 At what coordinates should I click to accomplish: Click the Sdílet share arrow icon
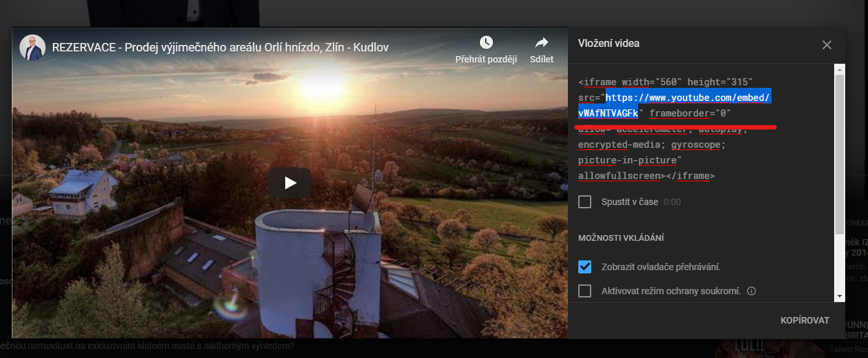[x=541, y=42]
